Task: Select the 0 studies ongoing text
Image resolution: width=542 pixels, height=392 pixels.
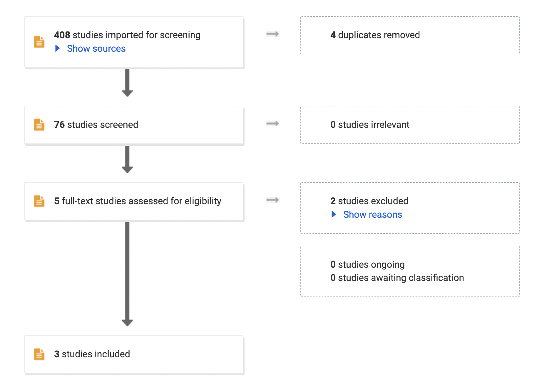Action: click(x=367, y=264)
